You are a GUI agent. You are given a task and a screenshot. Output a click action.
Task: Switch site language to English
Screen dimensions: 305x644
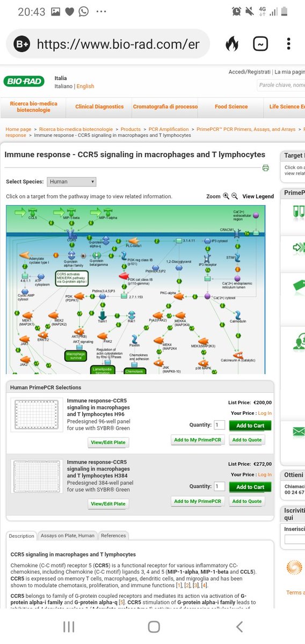coord(85,86)
